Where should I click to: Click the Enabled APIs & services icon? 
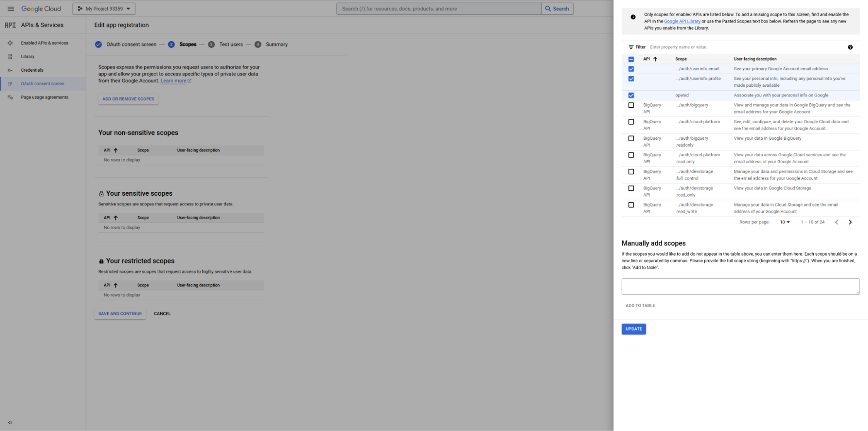coord(10,43)
